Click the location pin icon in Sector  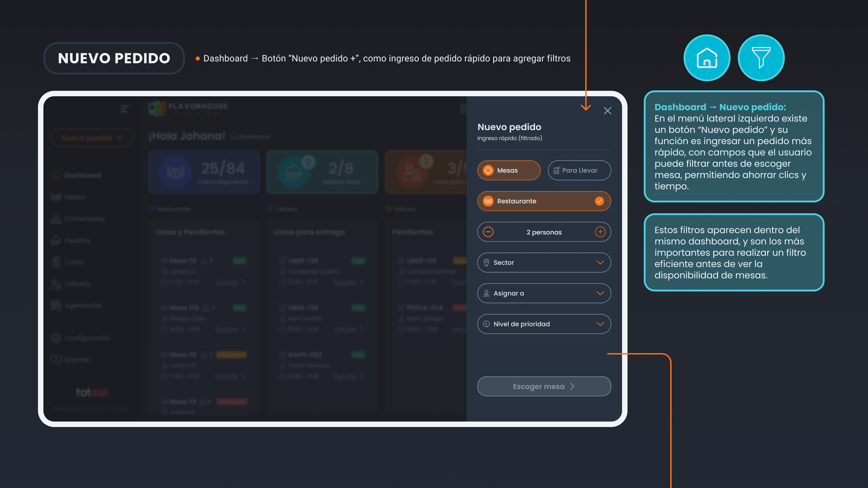486,263
